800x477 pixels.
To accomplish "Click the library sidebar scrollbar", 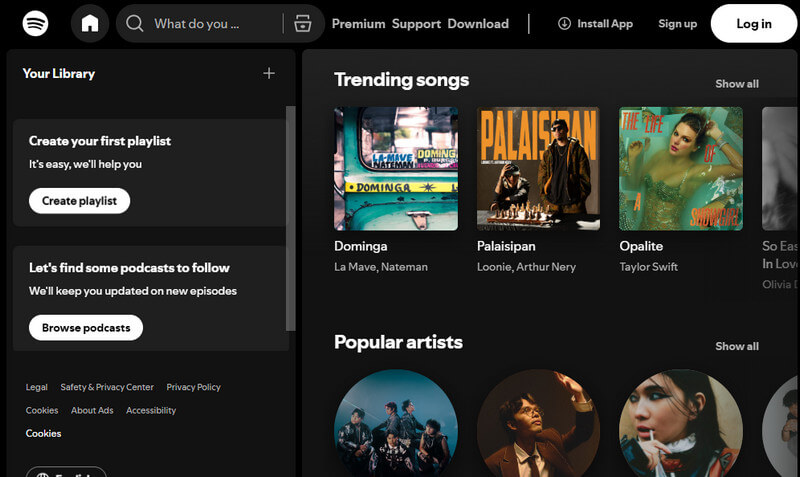I will click(291, 218).
